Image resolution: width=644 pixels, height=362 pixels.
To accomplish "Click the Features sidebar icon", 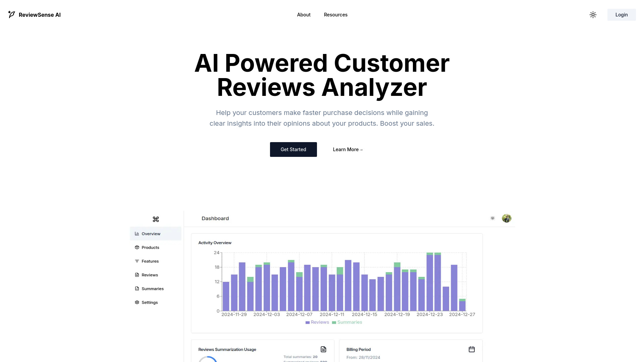I will click(x=137, y=261).
